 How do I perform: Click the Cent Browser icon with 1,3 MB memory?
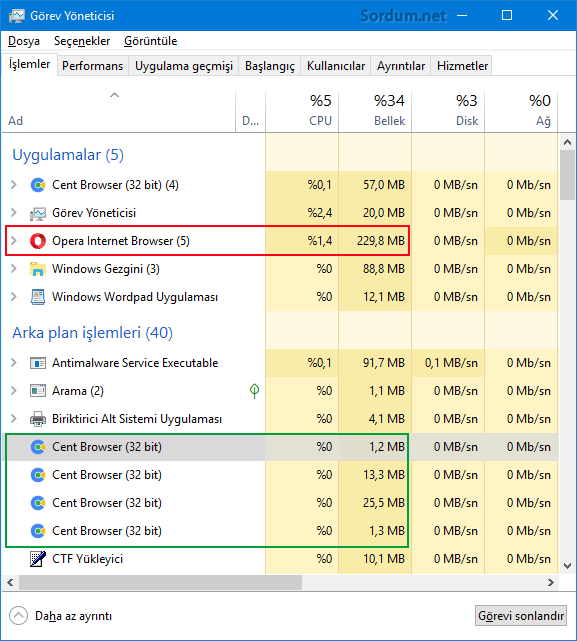click(38, 531)
